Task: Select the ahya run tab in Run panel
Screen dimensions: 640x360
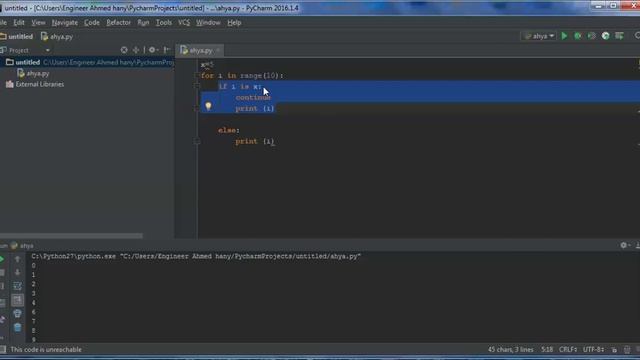Action: tap(22, 246)
